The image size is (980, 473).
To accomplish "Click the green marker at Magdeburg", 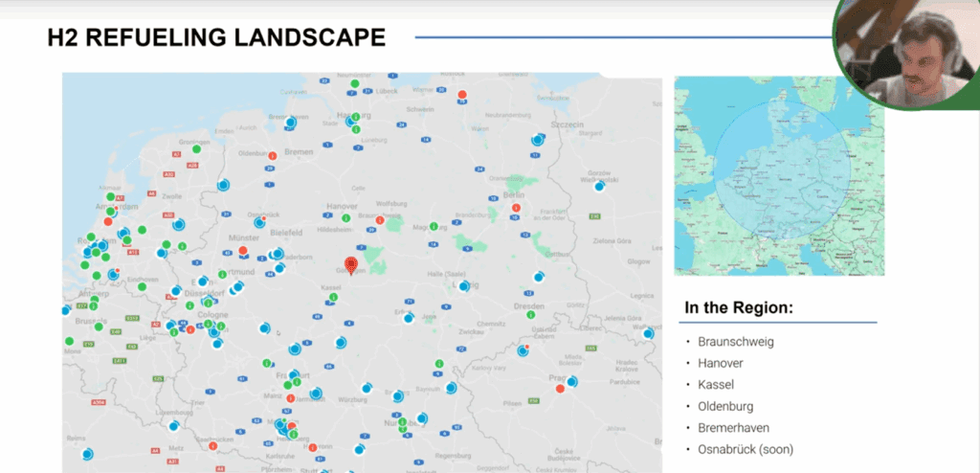I will (x=434, y=227).
